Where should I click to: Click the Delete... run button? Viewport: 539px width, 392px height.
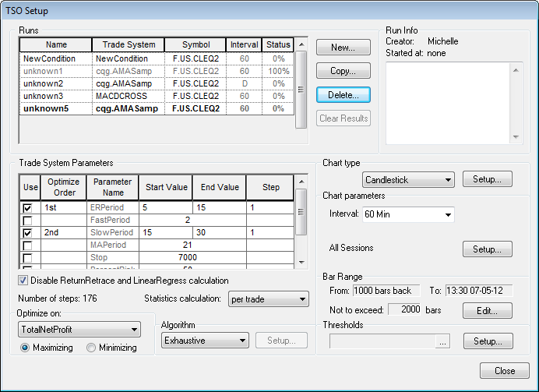pyautogui.click(x=343, y=94)
